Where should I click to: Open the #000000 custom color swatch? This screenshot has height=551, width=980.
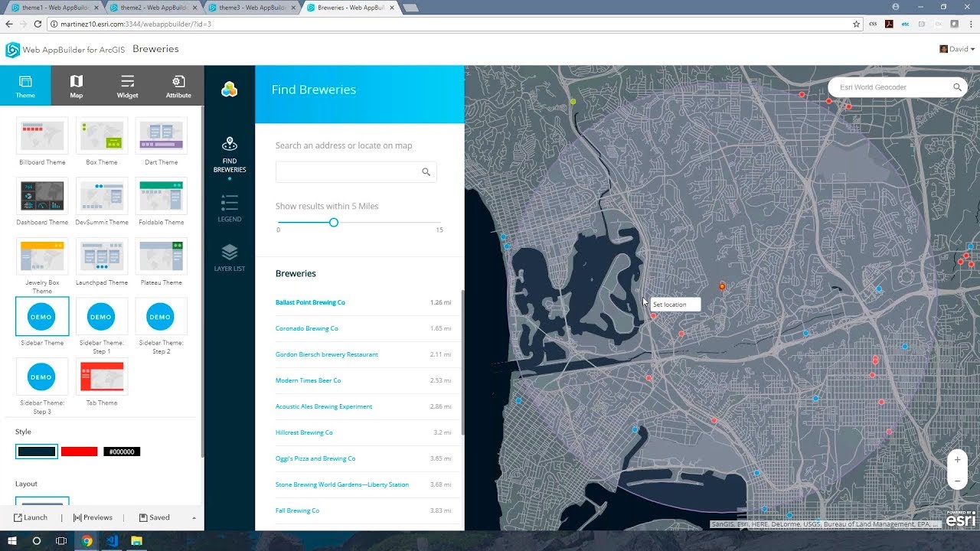(122, 452)
